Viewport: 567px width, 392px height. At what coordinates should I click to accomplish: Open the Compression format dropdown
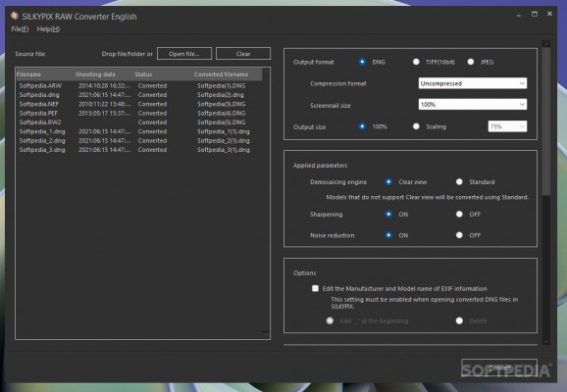click(x=472, y=83)
